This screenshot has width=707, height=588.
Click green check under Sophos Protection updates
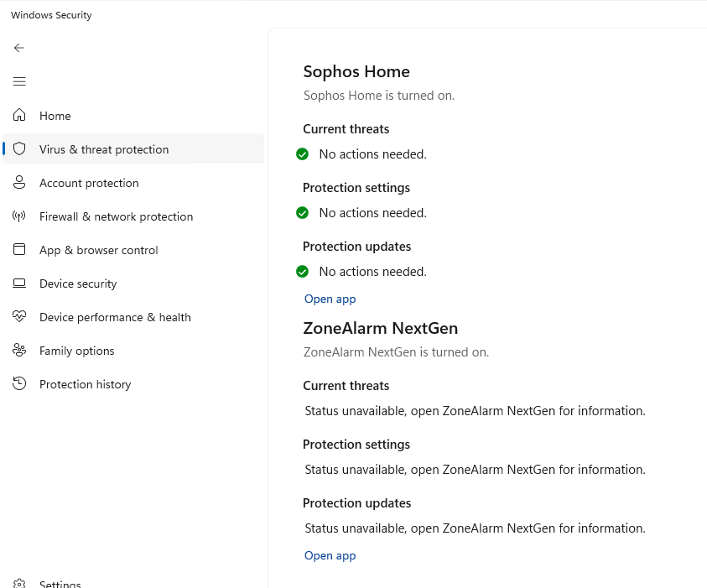pos(302,272)
